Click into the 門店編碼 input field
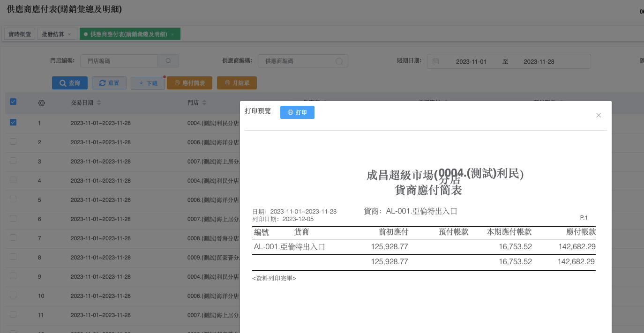This screenshot has width=644, height=333. point(119,61)
